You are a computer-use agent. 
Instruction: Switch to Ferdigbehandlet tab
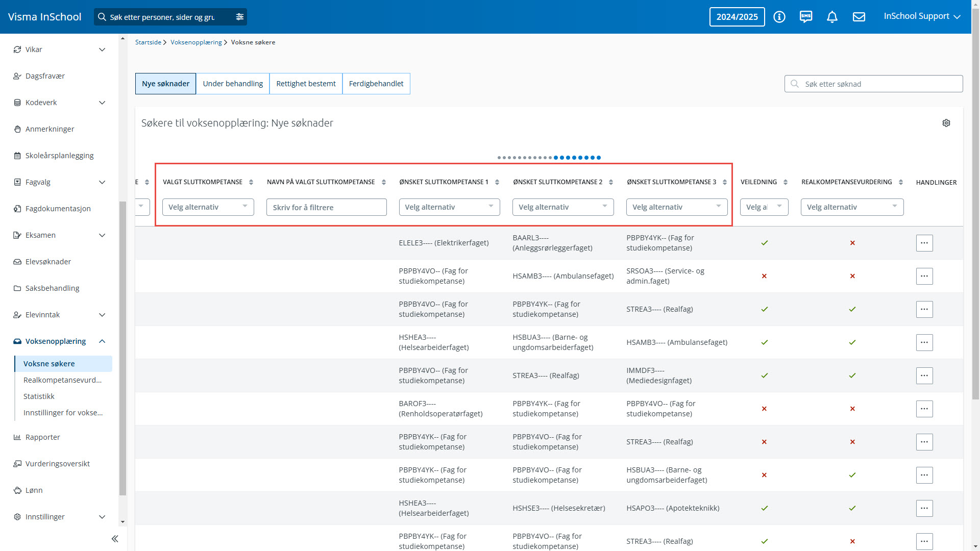376,84
